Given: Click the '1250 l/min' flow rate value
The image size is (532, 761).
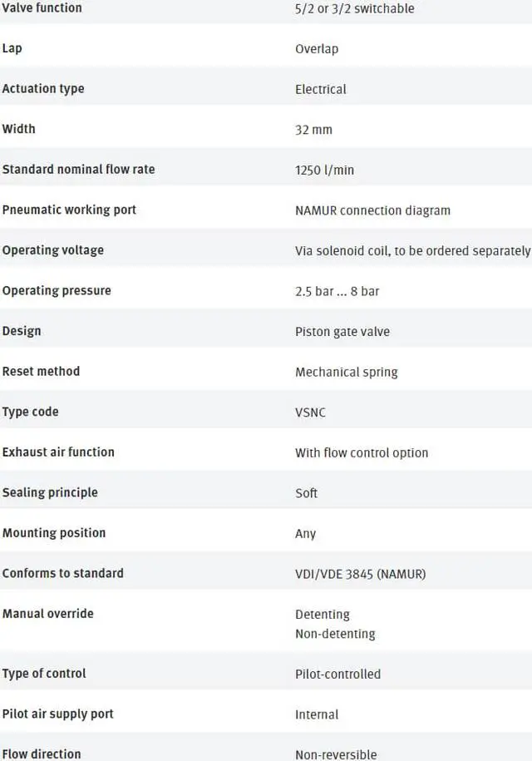Looking at the screenshot, I should tap(324, 170).
